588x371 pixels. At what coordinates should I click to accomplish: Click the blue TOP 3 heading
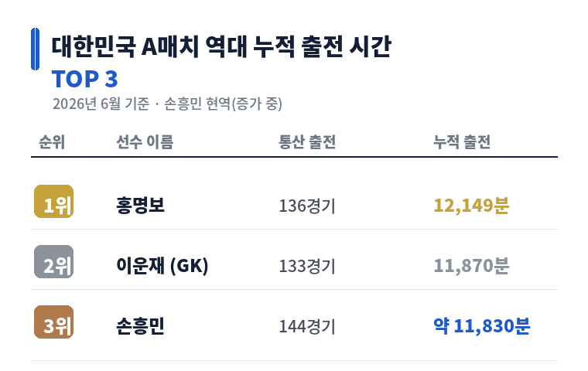tap(85, 79)
